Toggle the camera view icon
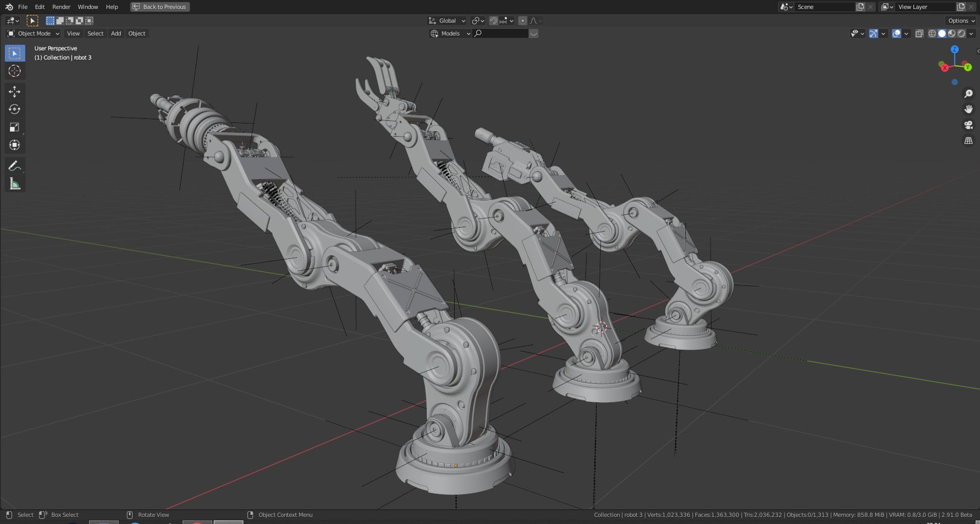 (968, 125)
